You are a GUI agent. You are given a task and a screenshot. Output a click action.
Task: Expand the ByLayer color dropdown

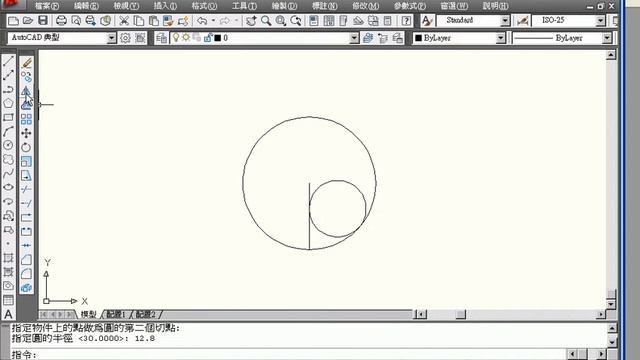click(x=500, y=38)
